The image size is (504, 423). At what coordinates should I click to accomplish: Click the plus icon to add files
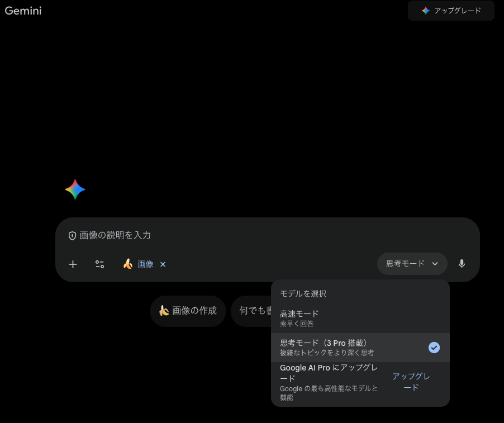tap(73, 264)
